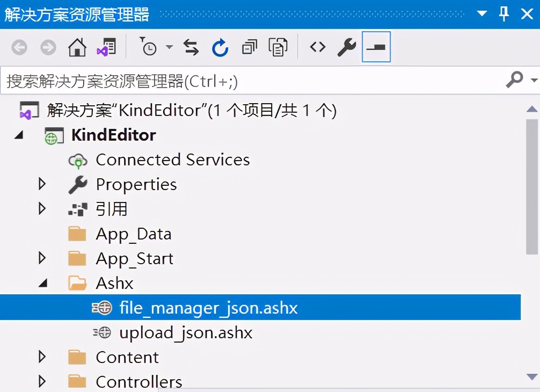Toggle Show All Files icon
Image resolution: width=540 pixels, height=392 pixels.
278,47
